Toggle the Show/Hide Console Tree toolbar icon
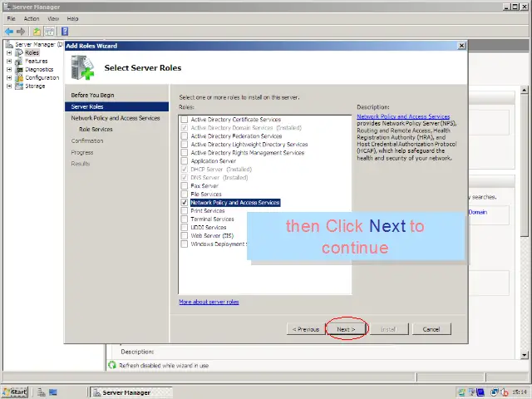This screenshot has width=532, height=399. point(49,32)
